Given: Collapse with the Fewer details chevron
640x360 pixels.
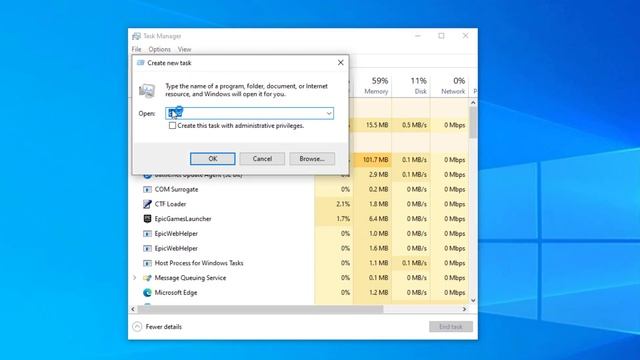Looking at the screenshot, I should tap(137, 327).
